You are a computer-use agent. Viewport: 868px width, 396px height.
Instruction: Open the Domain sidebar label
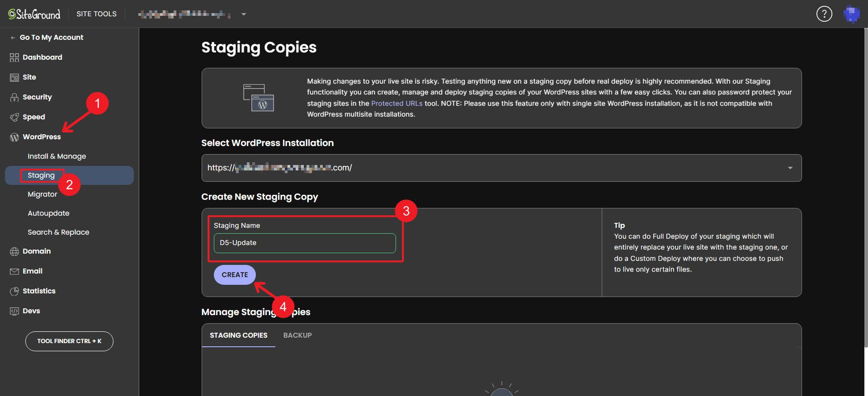tap(37, 251)
